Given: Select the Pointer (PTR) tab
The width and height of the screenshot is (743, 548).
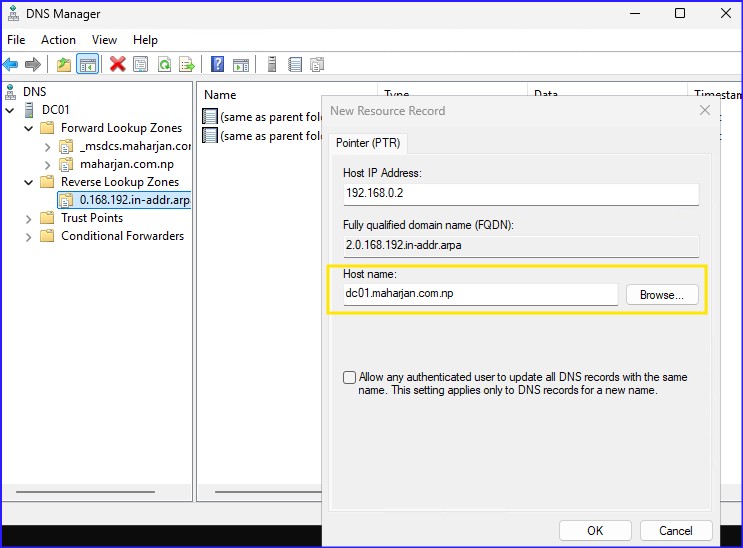Looking at the screenshot, I should pos(367,143).
